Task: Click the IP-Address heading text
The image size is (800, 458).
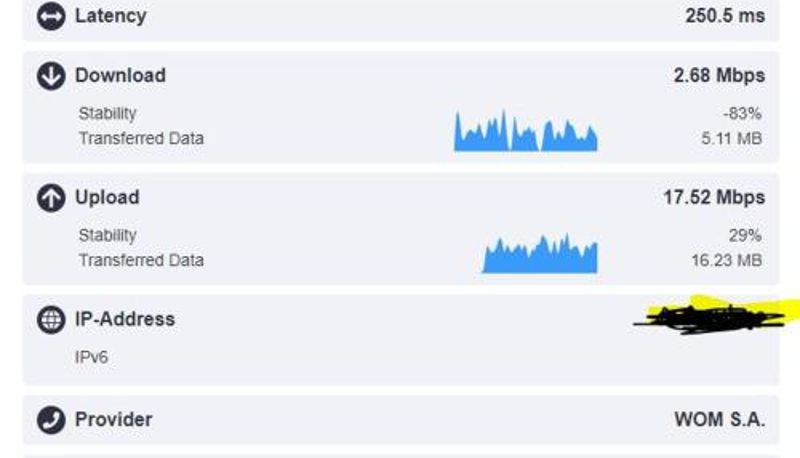Action: [x=124, y=320]
